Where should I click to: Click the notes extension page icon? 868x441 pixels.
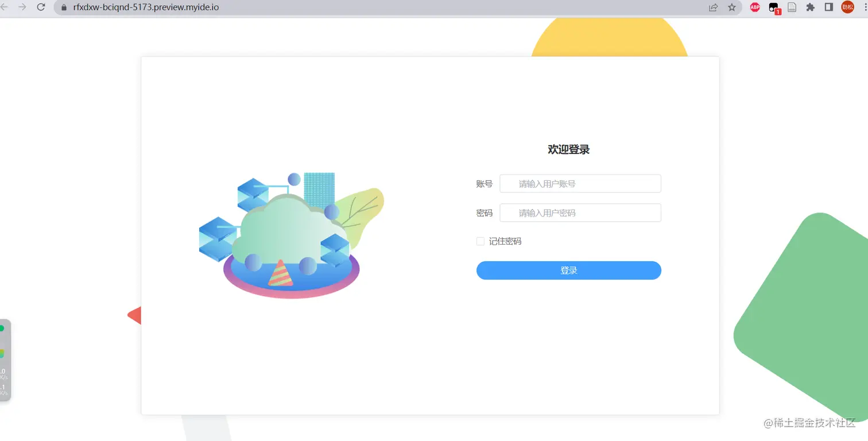click(792, 7)
